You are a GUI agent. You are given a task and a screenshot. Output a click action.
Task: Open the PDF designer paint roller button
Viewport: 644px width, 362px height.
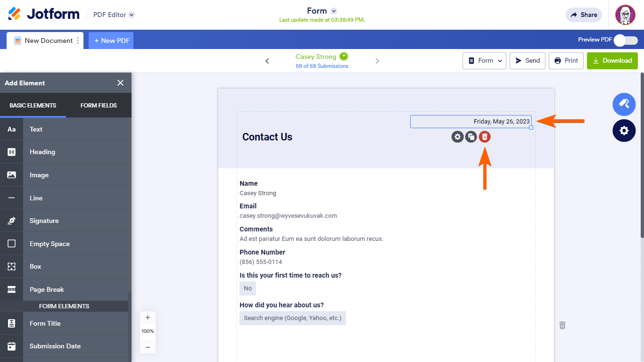[x=624, y=104]
